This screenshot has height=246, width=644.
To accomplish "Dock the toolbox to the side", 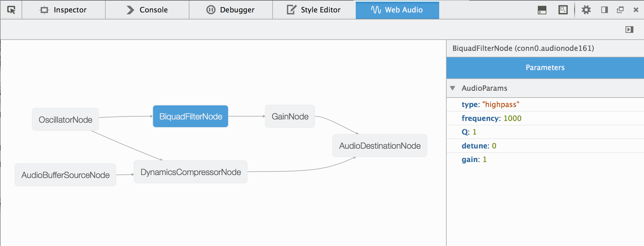I will [x=605, y=10].
